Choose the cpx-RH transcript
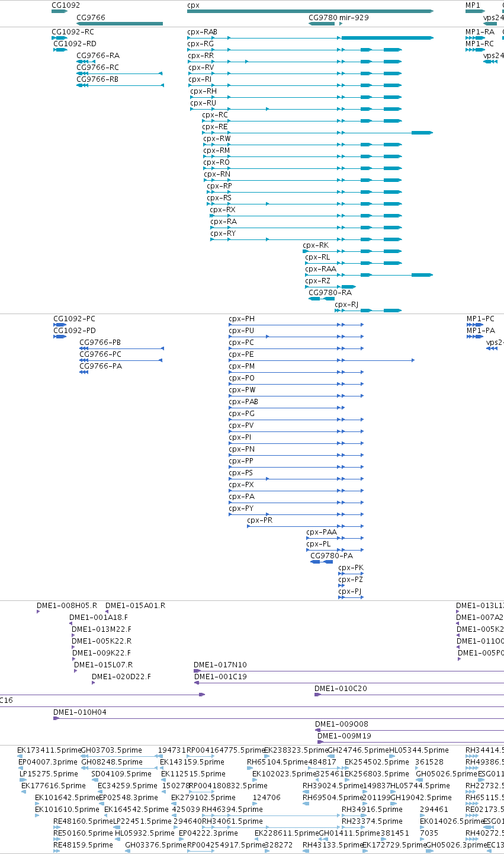The image size is (504, 854). [204, 91]
